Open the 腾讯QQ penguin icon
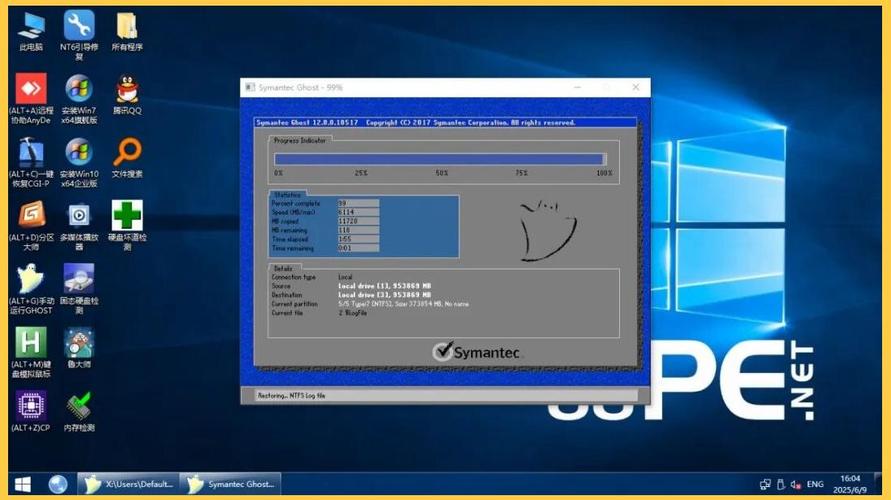 [127, 89]
